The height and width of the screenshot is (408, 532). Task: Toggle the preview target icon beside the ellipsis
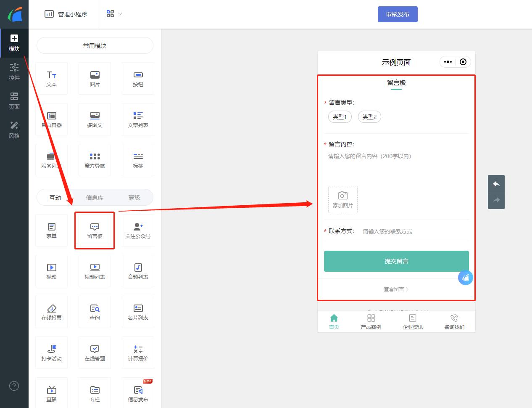463,62
